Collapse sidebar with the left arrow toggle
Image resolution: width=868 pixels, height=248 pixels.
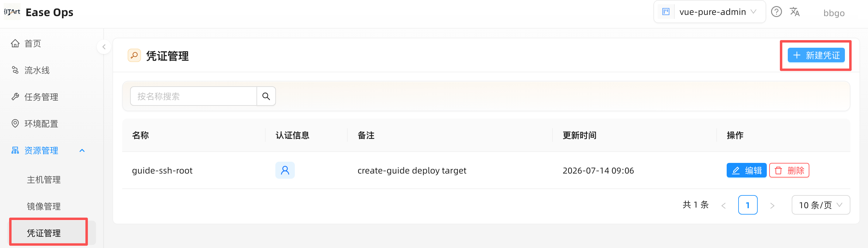(x=104, y=47)
